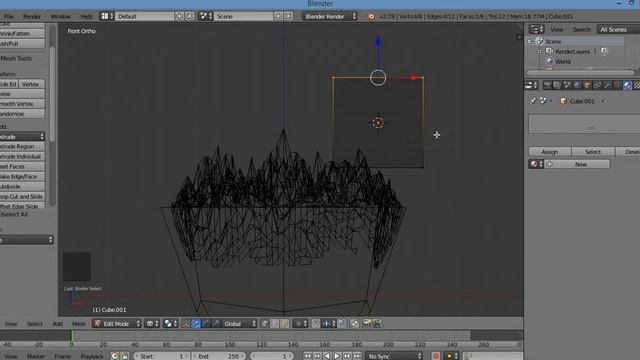Open the All Scenes outliner filter dropdown

618,29
